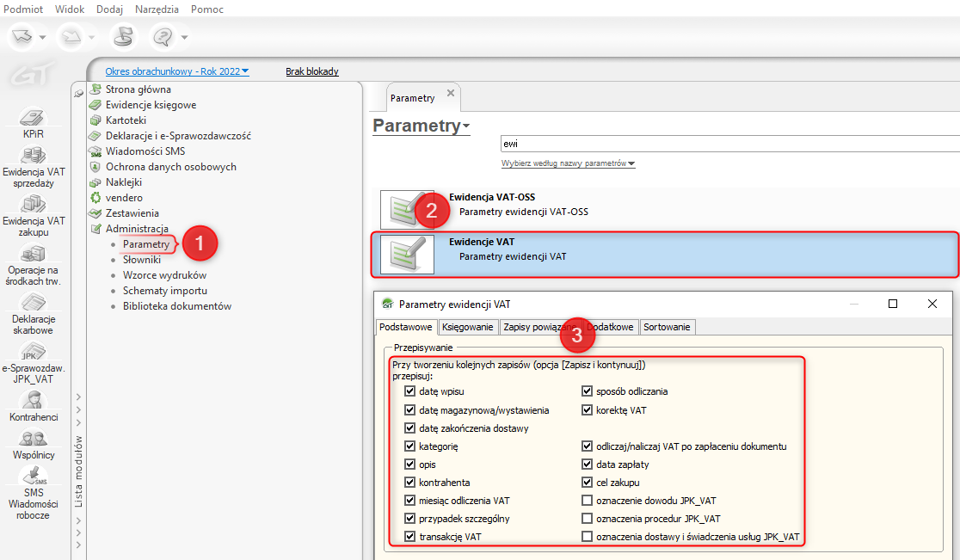Uncheck the 'datę wpisu' checkbox

pyautogui.click(x=410, y=391)
